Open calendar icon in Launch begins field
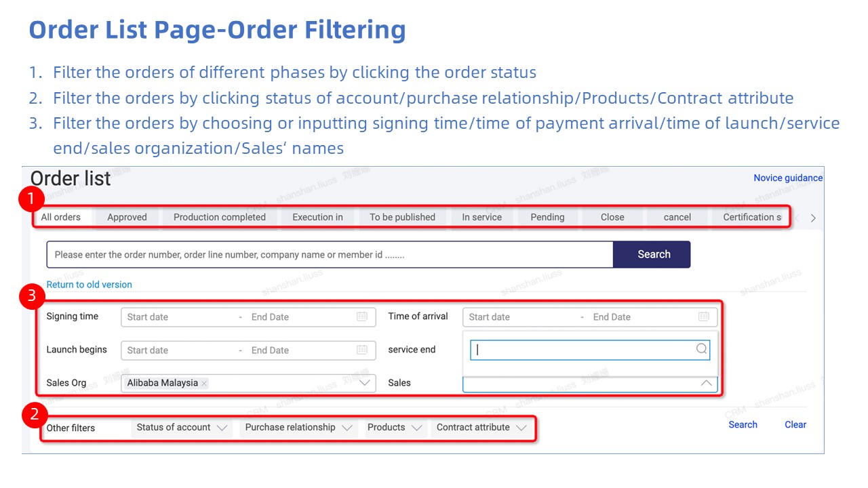Screen dimensions: 868x488 [362, 350]
